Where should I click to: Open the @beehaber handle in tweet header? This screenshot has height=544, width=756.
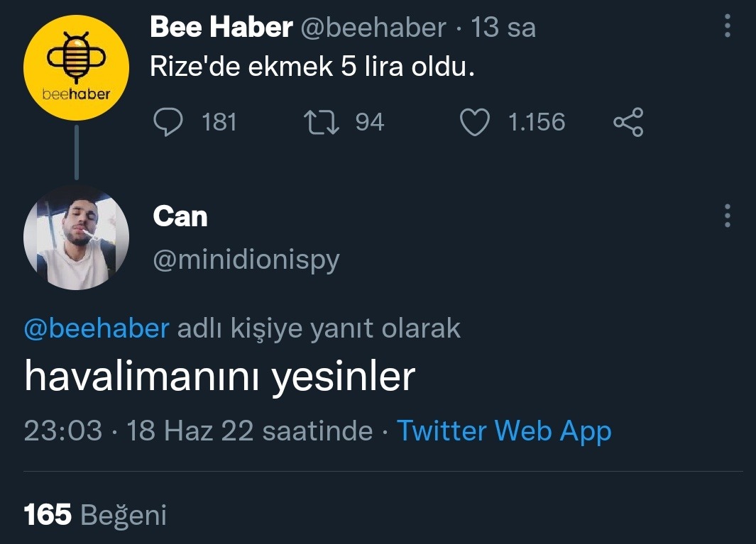(x=373, y=28)
